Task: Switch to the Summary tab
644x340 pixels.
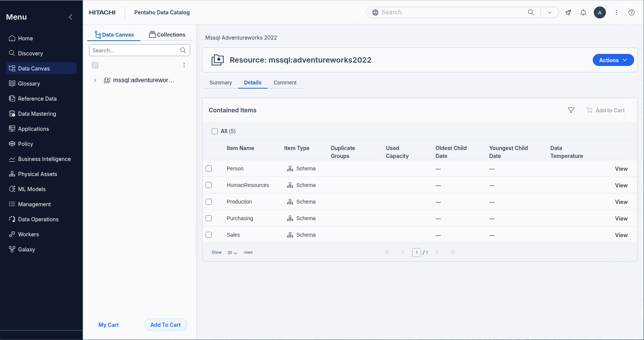Action: tap(220, 83)
